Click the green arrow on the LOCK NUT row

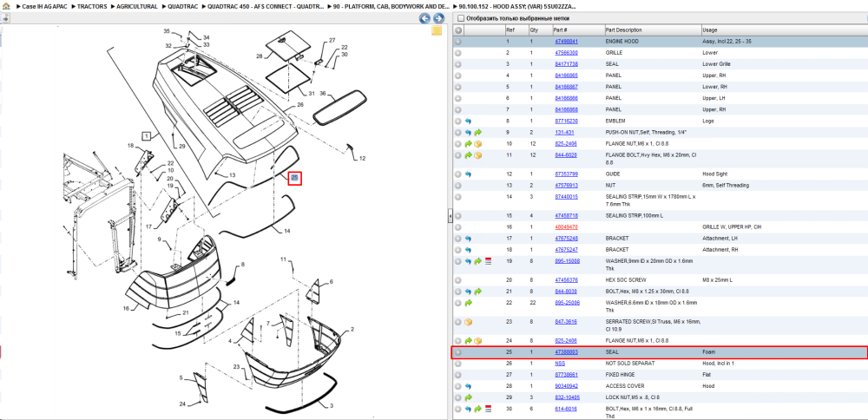469,397
